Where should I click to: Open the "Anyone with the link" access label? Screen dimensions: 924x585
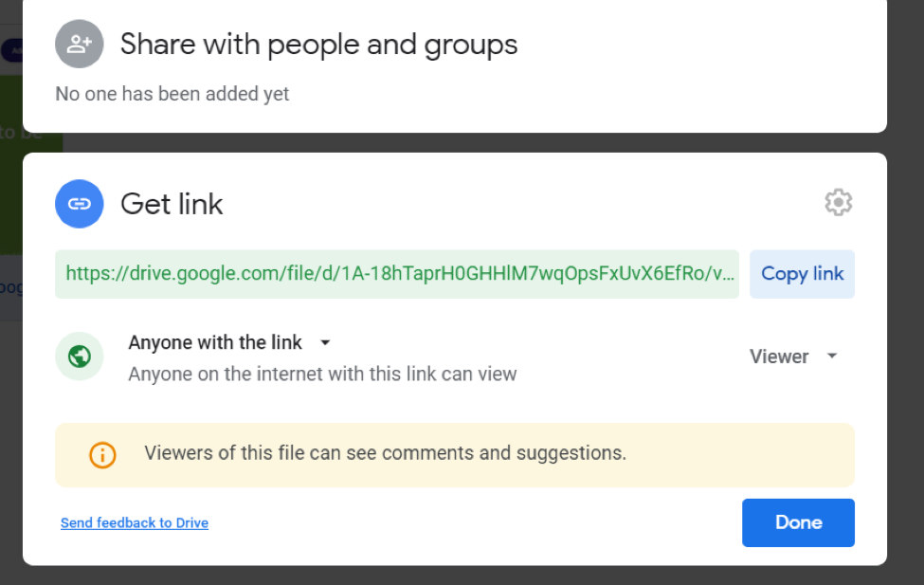point(215,342)
